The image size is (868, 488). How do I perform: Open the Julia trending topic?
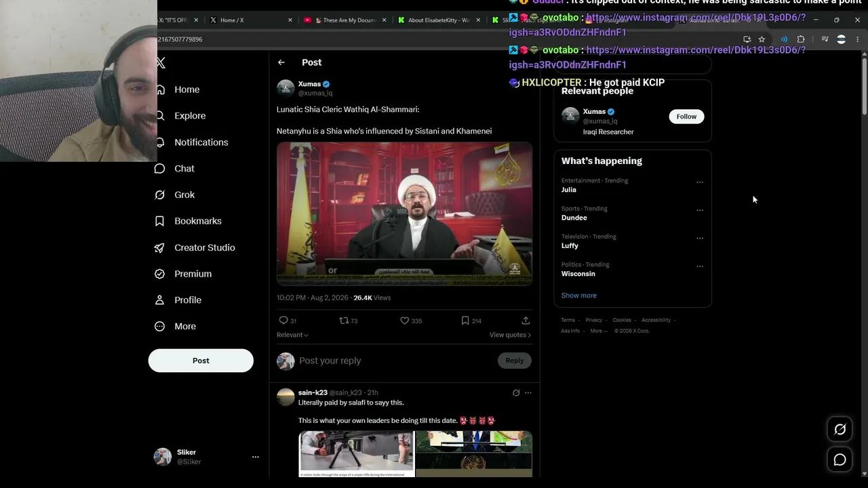(568, 190)
